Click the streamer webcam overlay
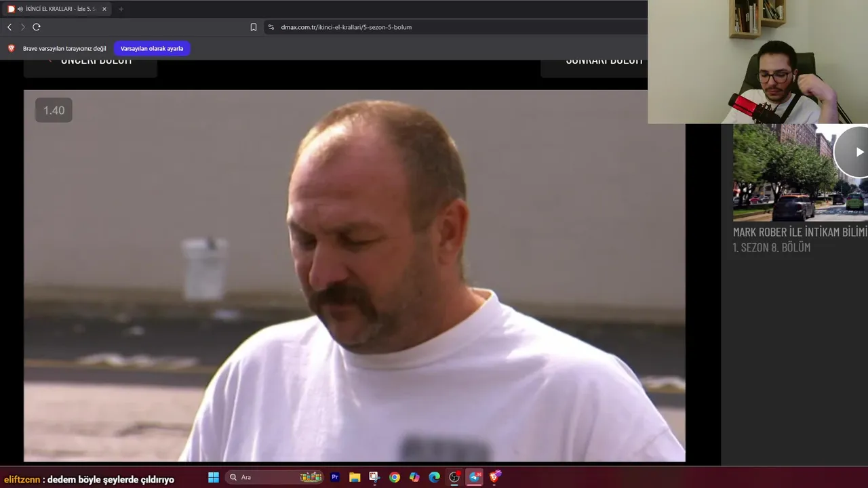Image resolution: width=868 pixels, height=488 pixels. 757,62
